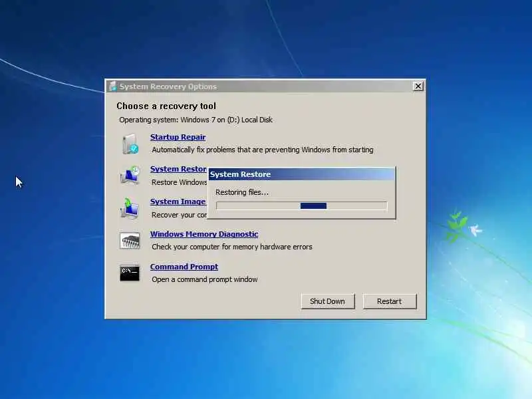Image resolution: width=532 pixels, height=399 pixels.
Task: Click 'Automatically fix problems' description text
Action: pyautogui.click(x=263, y=150)
